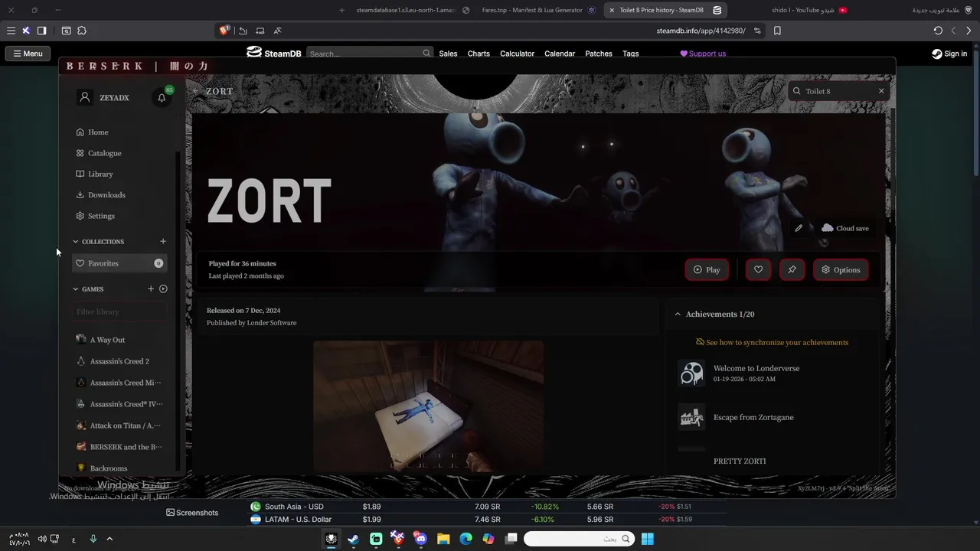Open Cloud save for ZORT
Viewport: 980px width, 551px height.
(x=845, y=228)
